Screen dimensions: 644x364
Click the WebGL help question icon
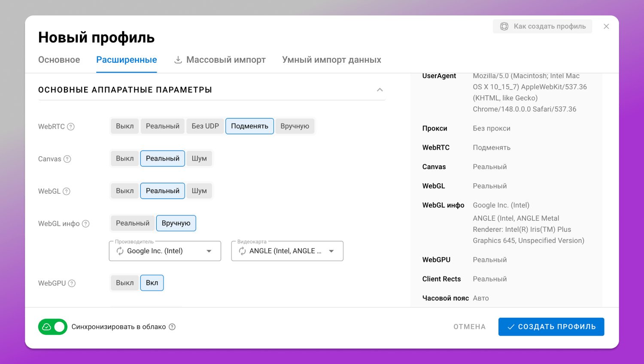point(67,191)
